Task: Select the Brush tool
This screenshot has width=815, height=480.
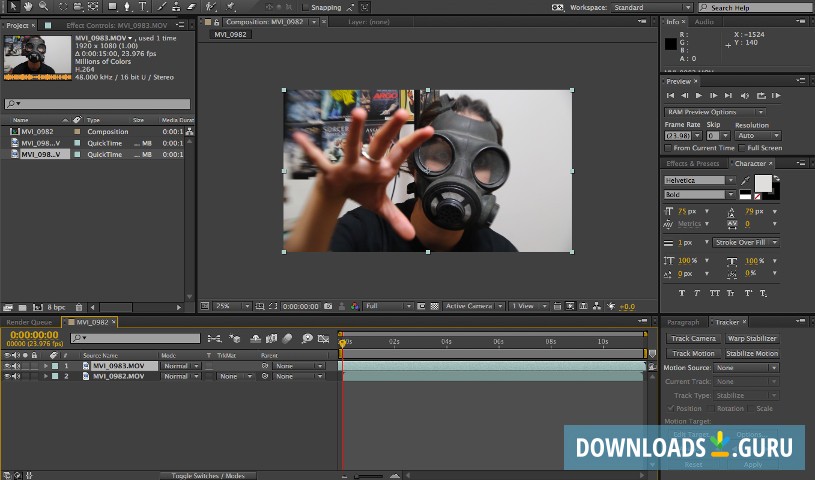Action: [x=162, y=6]
